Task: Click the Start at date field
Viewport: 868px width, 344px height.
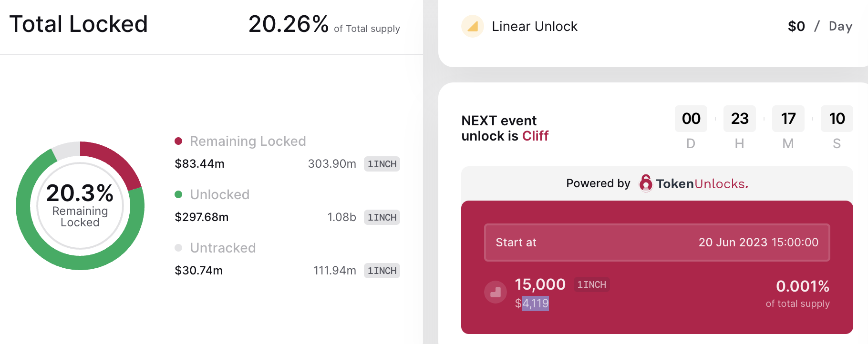Action: pos(657,243)
